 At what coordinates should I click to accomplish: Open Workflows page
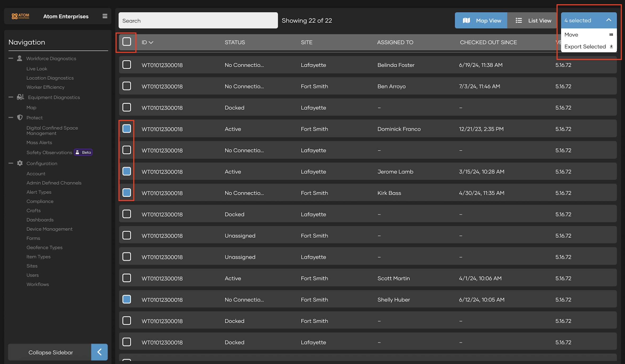pos(38,284)
